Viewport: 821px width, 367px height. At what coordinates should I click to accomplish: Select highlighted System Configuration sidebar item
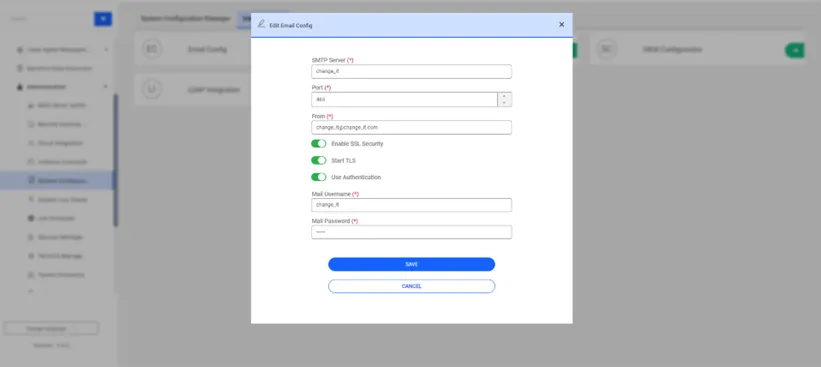coord(57,181)
